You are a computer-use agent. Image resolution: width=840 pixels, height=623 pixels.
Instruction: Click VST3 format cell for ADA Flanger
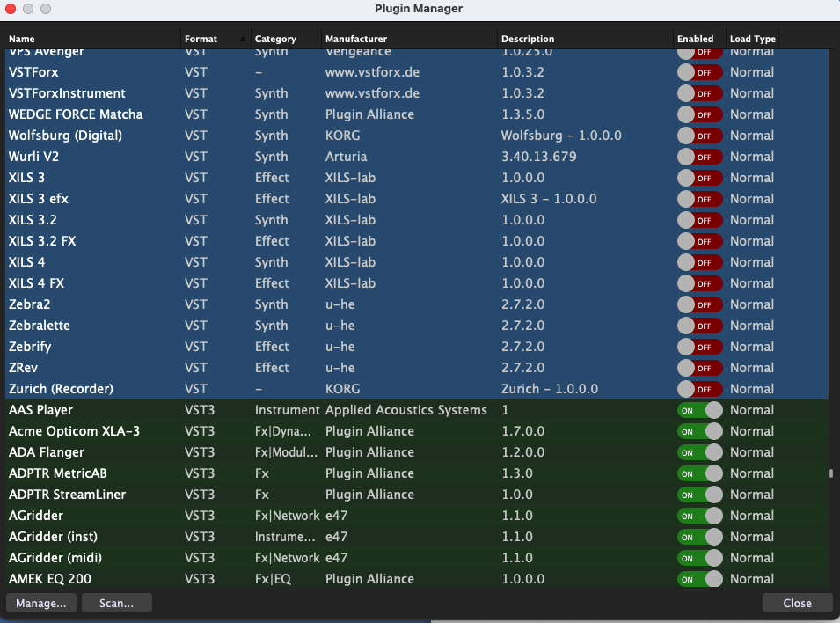tap(200, 452)
